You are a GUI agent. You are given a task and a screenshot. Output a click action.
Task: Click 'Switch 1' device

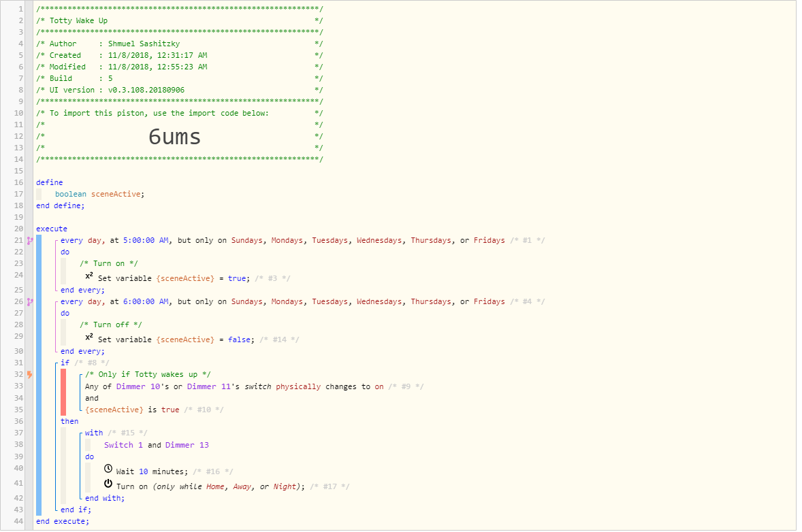click(124, 445)
